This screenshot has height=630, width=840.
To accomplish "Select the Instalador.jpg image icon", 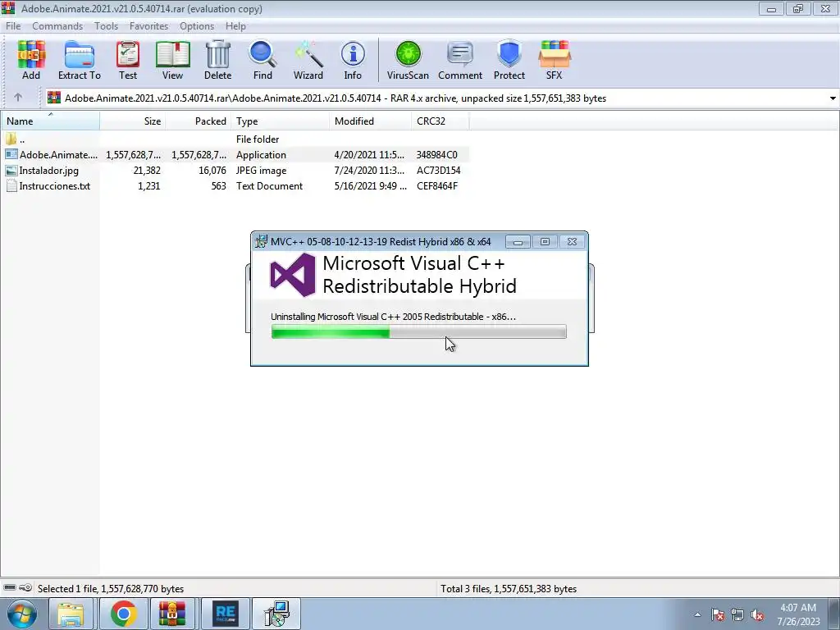I will click(11, 171).
